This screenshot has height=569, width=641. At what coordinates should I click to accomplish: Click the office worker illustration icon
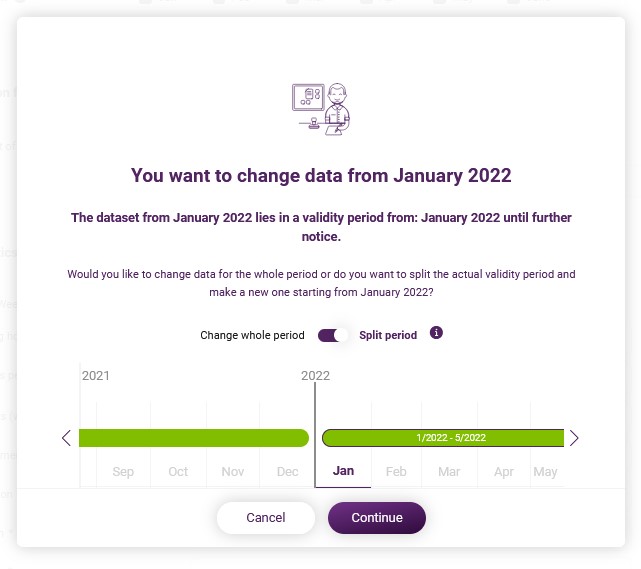pos(321,109)
